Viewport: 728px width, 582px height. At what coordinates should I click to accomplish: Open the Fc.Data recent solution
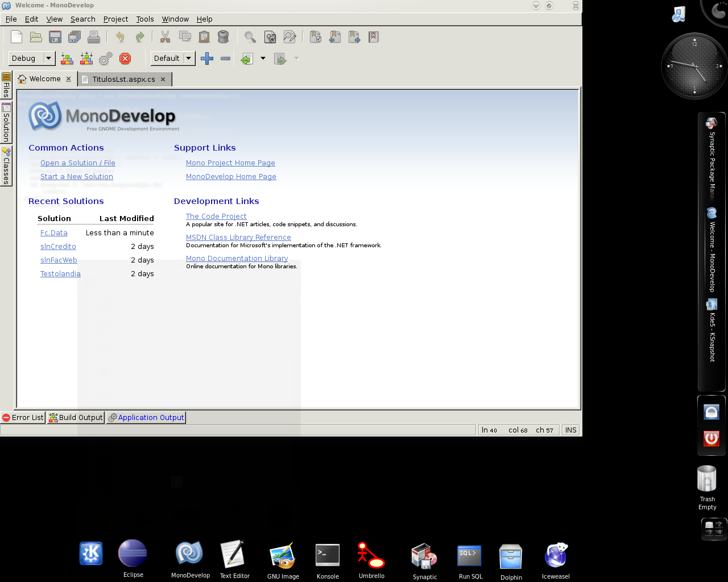53,233
